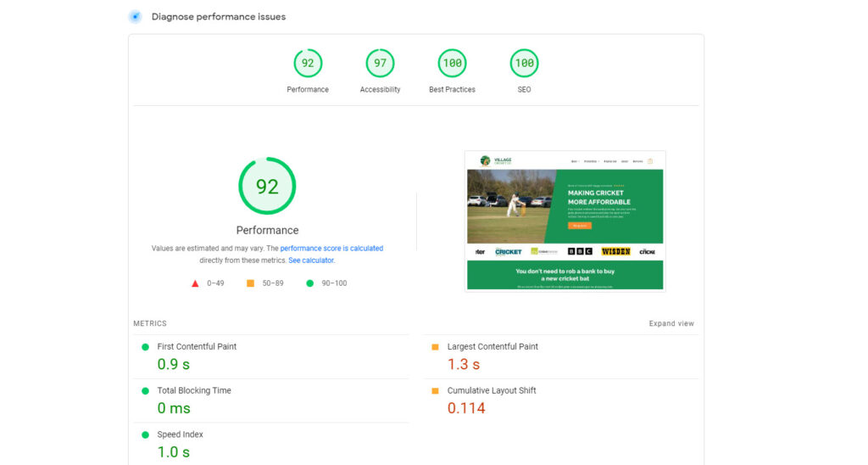Jump to Accessibility score gauge 97
This screenshot has width=868, height=465.
tap(380, 63)
